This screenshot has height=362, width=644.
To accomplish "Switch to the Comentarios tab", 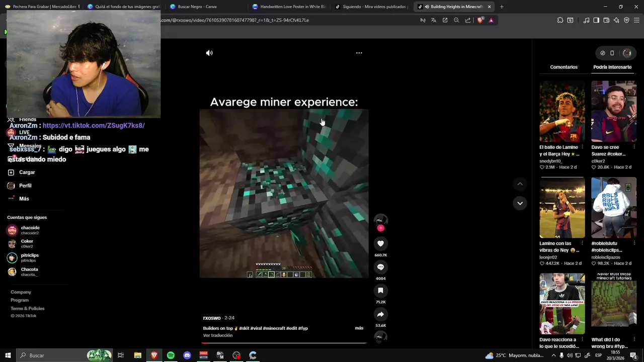I will click(x=563, y=67).
